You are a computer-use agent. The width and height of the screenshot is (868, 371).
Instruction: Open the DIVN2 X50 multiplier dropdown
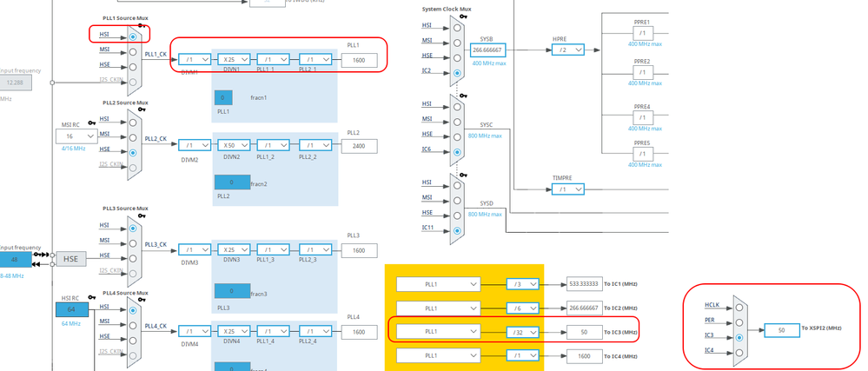(x=234, y=144)
